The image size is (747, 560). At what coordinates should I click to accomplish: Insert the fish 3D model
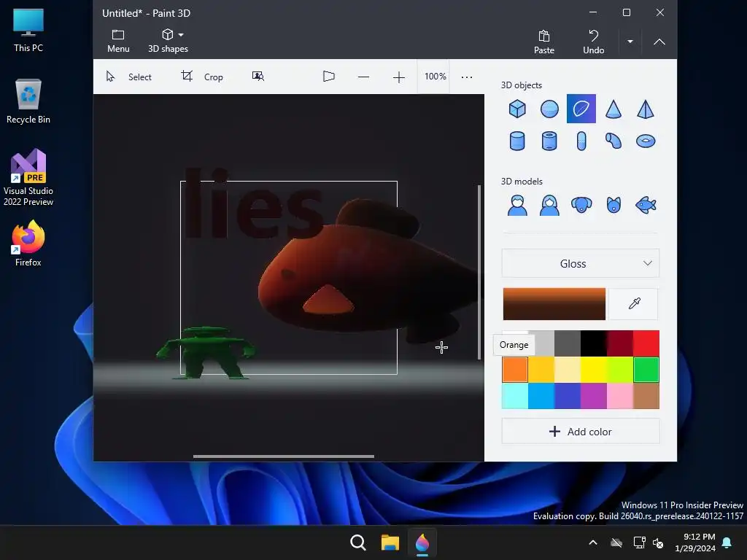(x=646, y=205)
